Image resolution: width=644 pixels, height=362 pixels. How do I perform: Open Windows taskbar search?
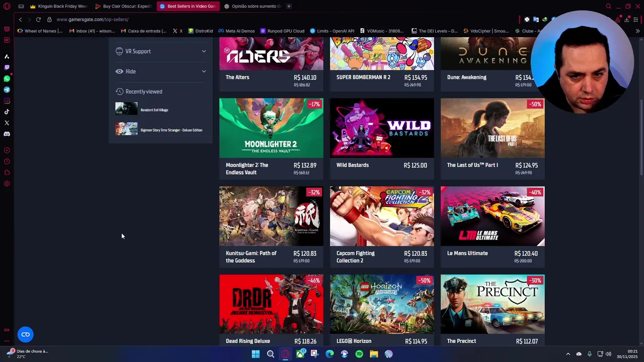point(271,354)
